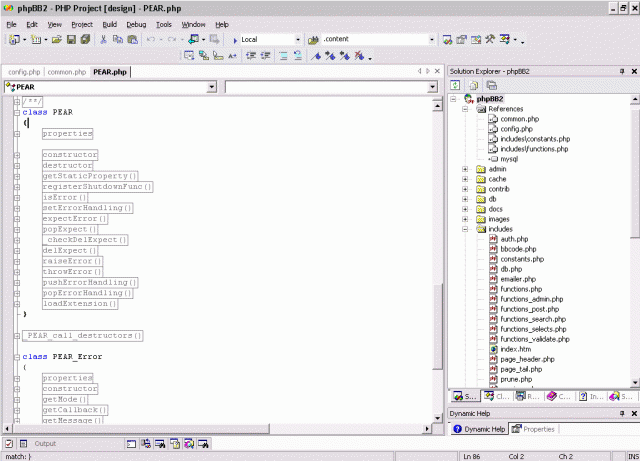Expand the folded getStaticProperty() method

point(17,176)
